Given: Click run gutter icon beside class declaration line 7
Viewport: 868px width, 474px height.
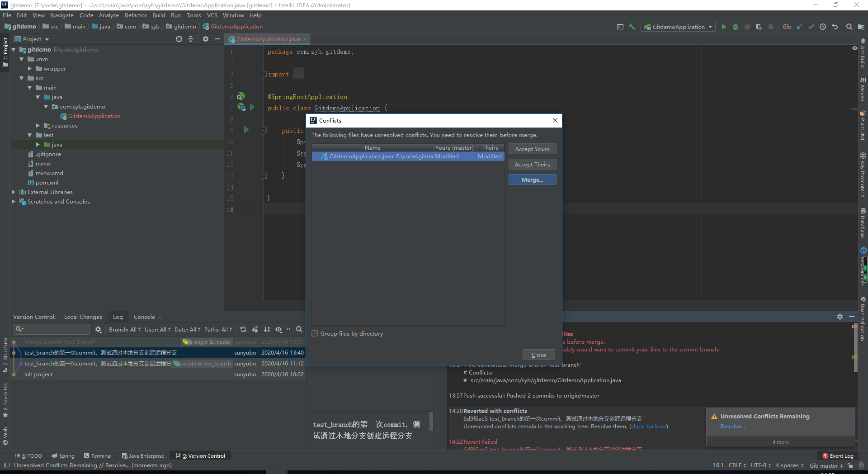Looking at the screenshot, I should tap(252, 107).
